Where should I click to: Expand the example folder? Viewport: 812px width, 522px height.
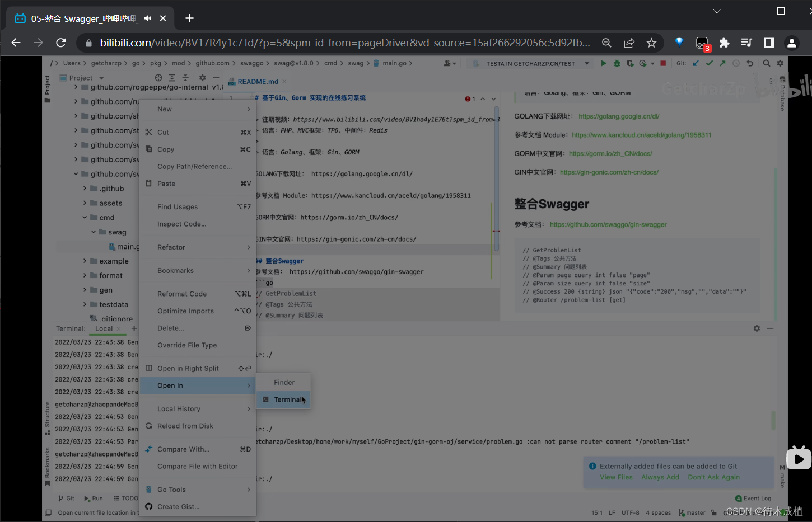(85, 261)
